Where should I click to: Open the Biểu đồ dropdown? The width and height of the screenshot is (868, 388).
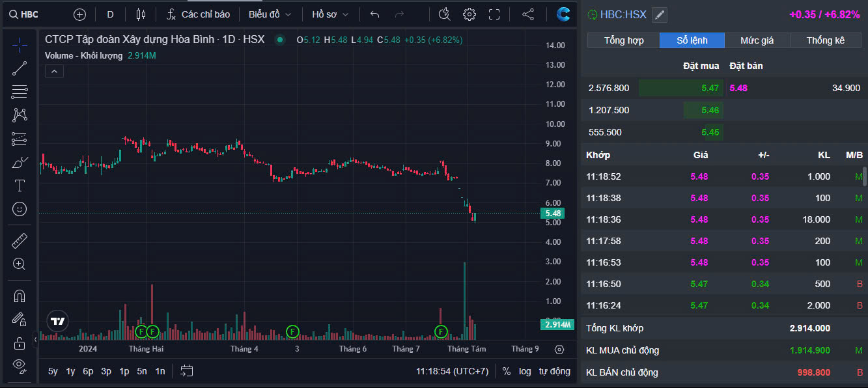click(270, 14)
